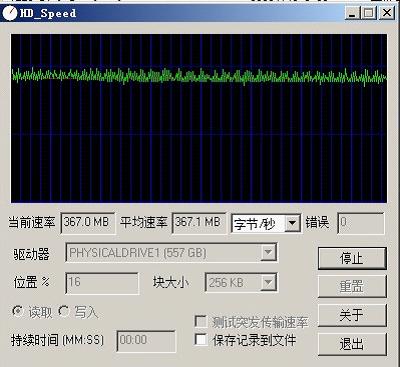Click the HD_Speed gauge icon in title bar
Screen dimensions: 400x367
9,13
